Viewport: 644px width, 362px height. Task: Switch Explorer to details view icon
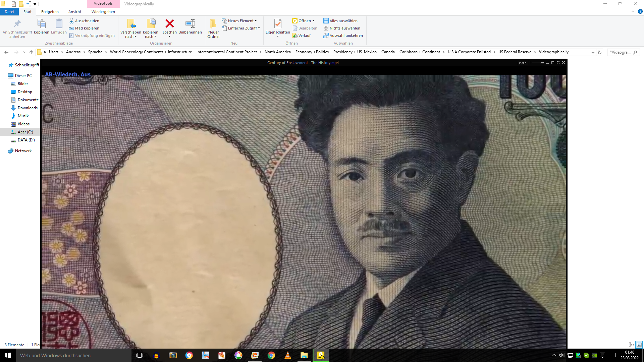click(x=631, y=345)
